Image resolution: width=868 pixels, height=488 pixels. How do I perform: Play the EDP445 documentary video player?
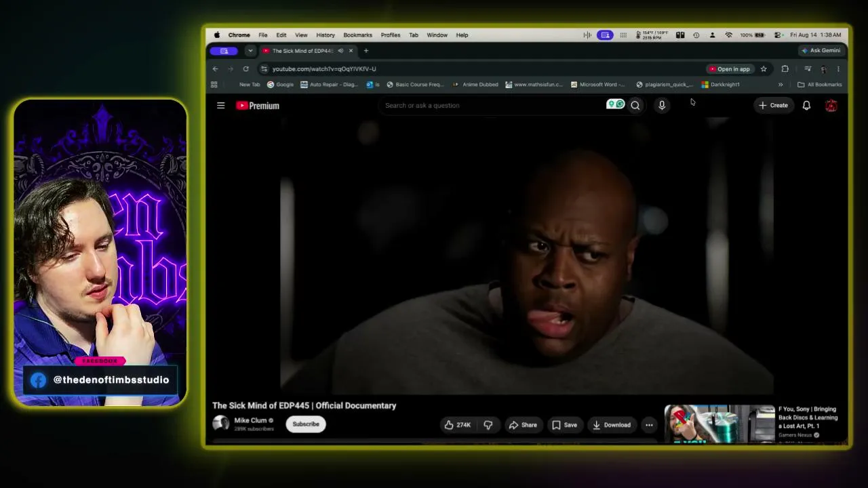(527, 256)
